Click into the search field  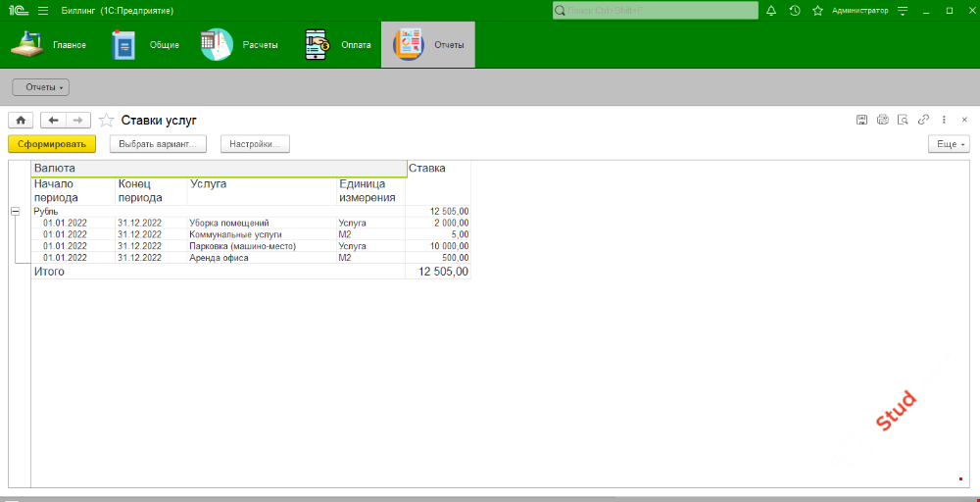(657, 10)
